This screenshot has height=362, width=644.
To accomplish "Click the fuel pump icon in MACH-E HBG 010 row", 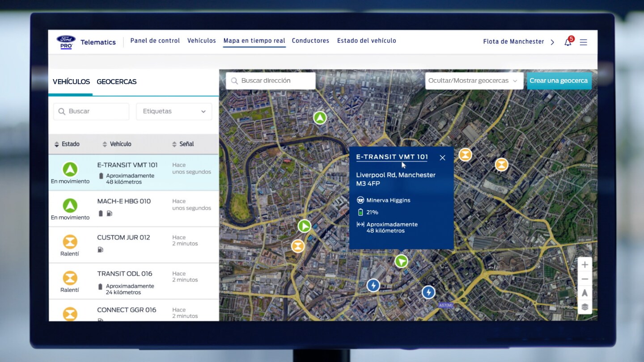I will [x=109, y=213].
